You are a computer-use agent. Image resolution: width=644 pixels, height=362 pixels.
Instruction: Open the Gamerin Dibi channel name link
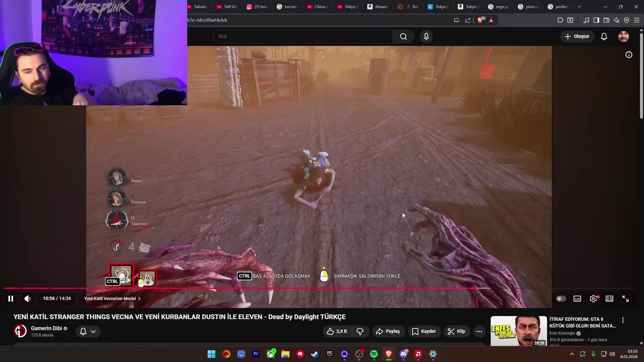46,328
